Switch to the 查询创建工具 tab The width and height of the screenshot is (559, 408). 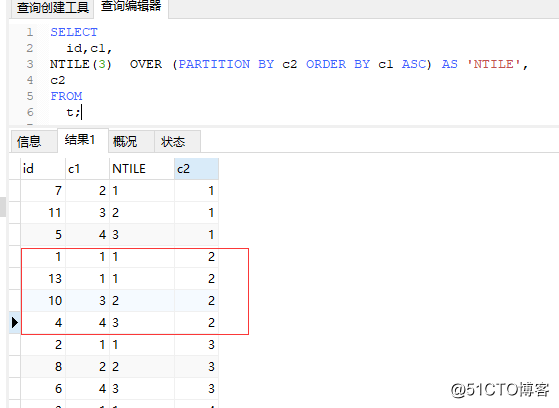[52, 8]
